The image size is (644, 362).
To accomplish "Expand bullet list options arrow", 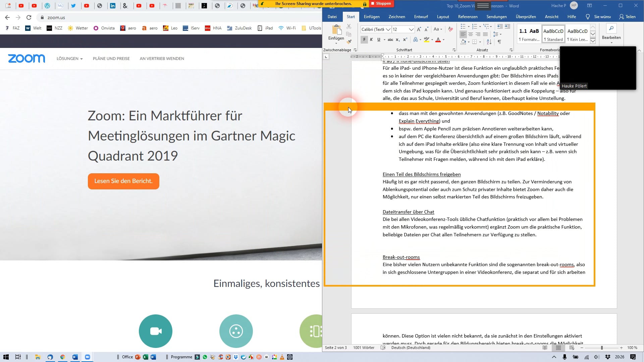I will coord(469,26).
